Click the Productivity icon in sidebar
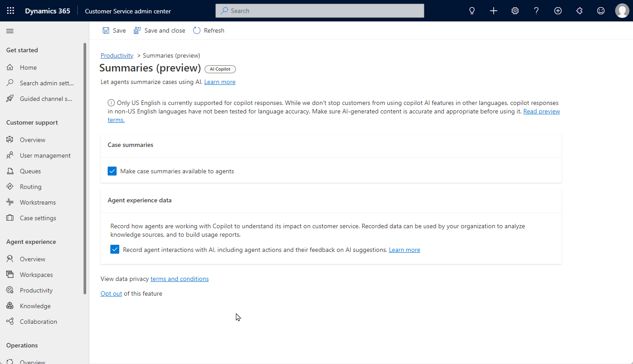 tap(10, 290)
